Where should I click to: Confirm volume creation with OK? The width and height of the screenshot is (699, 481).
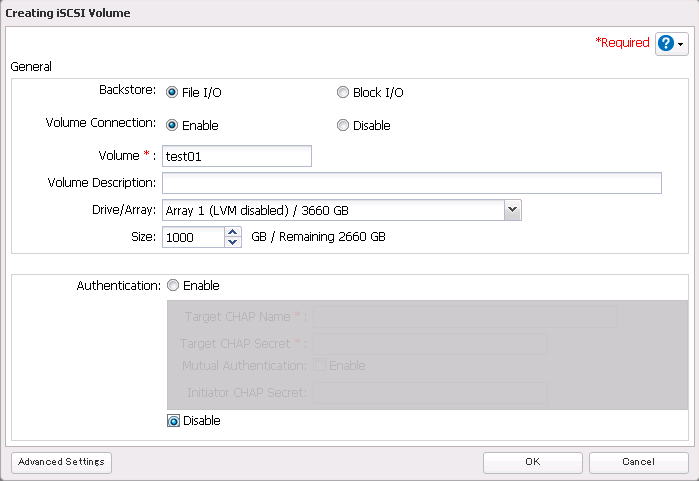(x=533, y=462)
